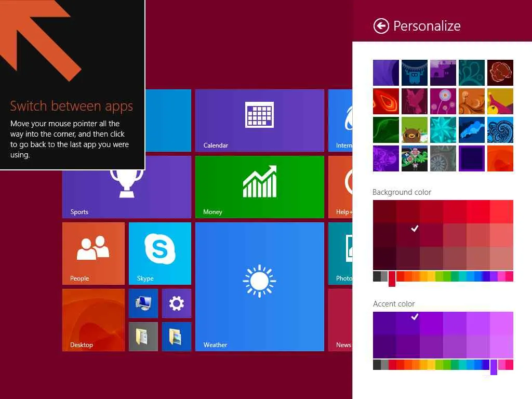This screenshot has height=399, width=532.
Task: Set Background color hue strip to dark gray
Action: (x=377, y=276)
